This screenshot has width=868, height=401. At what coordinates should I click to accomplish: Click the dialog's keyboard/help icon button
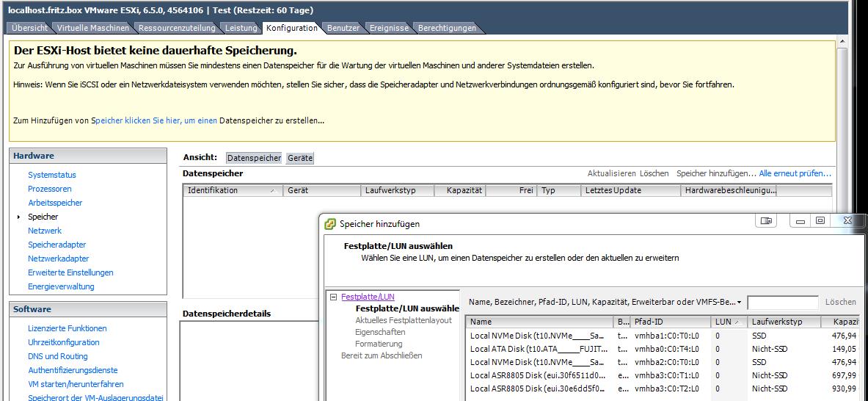(x=766, y=220)
